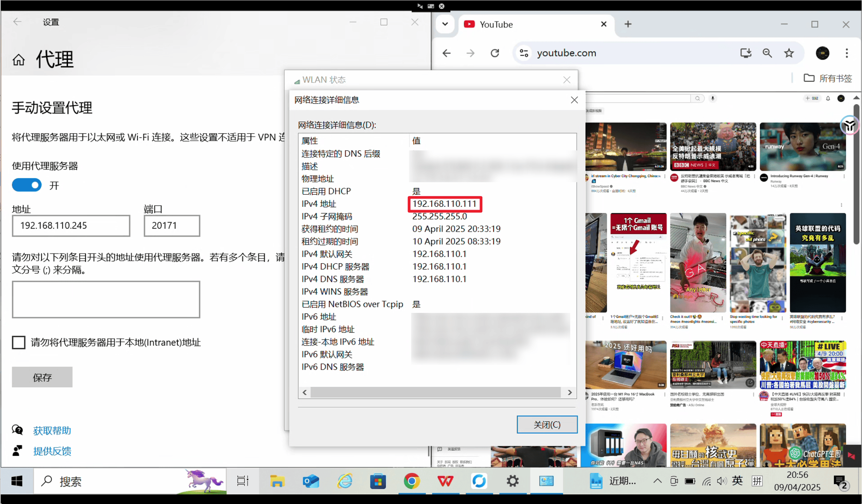
Task: Go back in the Settings window
Action: coord(17,22)
